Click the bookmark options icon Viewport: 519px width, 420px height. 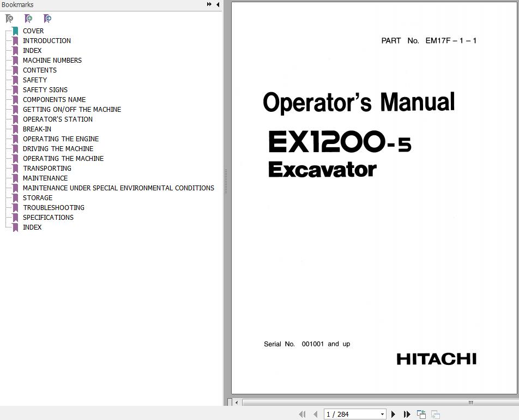(x=47, y=19)
